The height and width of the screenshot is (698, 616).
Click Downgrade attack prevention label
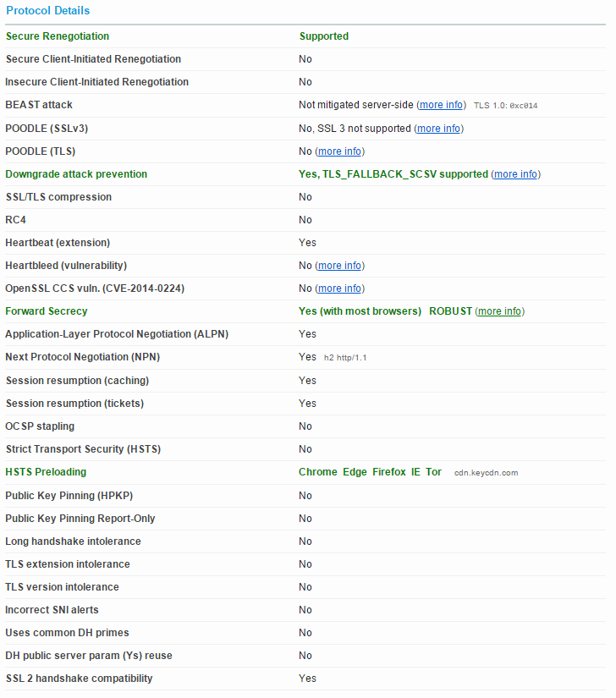[x=76, y=174]
